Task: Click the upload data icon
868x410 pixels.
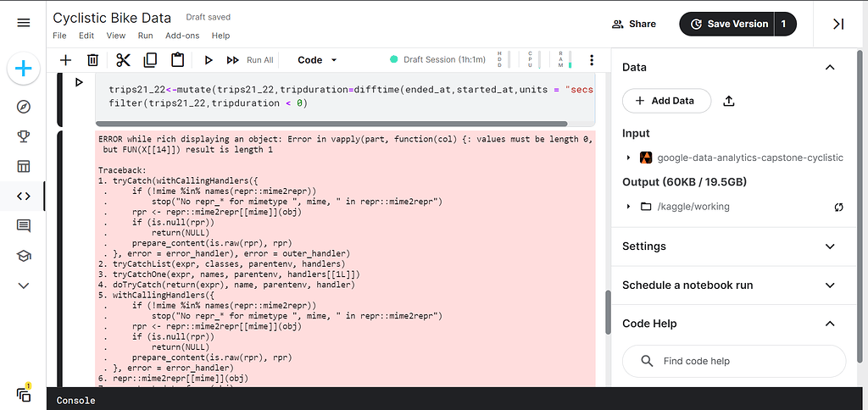Action: (x=729, y=101)
